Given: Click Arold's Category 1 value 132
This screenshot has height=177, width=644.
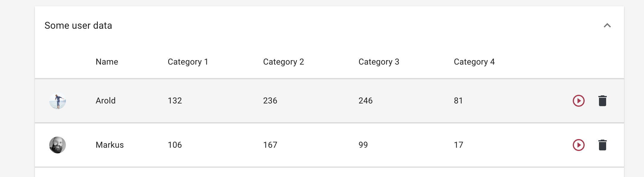Looking at the screenshot, I should click(175, 100).
